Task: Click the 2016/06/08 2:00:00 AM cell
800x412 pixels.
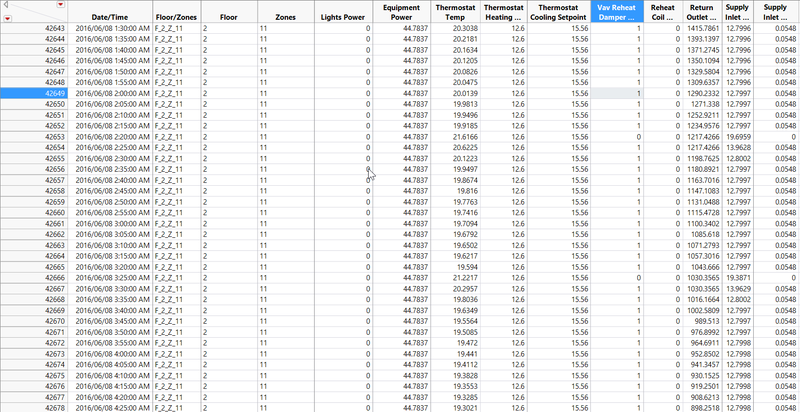Action: 112,93
